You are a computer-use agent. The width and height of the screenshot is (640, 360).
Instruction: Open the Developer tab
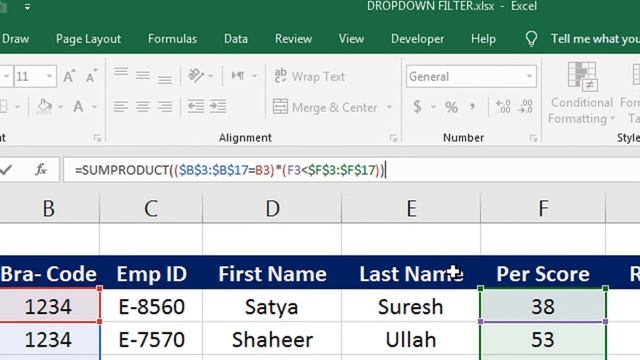[x=417, y=39]
